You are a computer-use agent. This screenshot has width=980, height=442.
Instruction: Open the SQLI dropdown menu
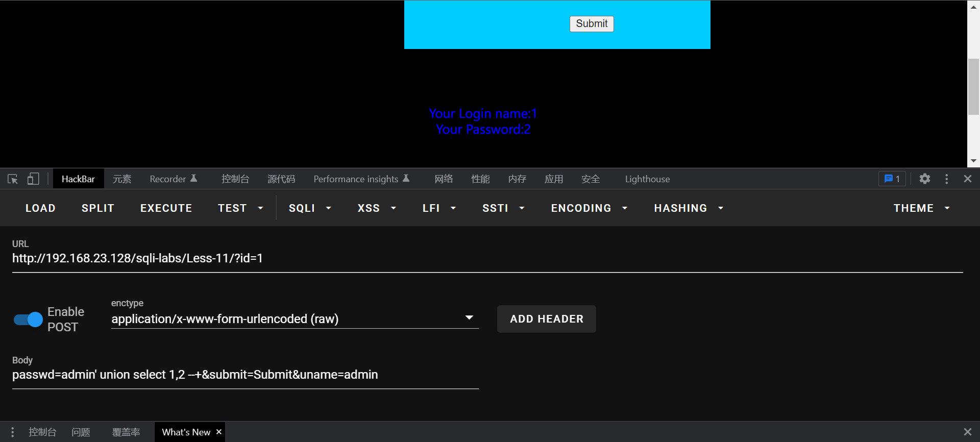pyautogui.click(x=310, y=208)
